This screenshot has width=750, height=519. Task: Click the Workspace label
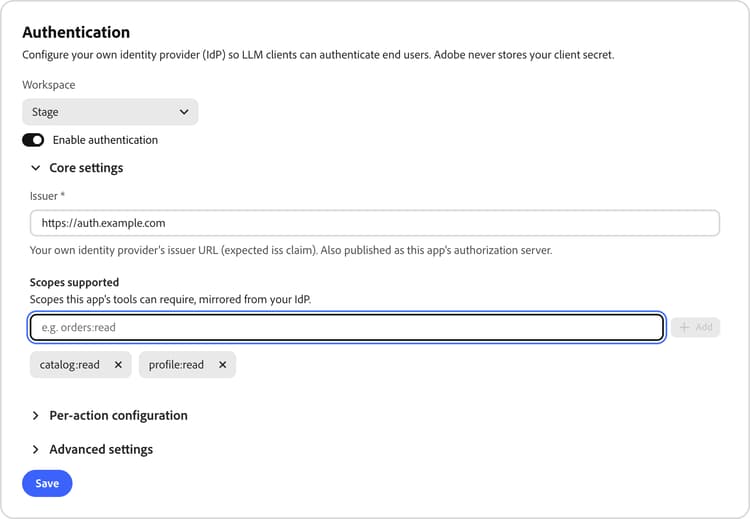click(x=48, y=85)
